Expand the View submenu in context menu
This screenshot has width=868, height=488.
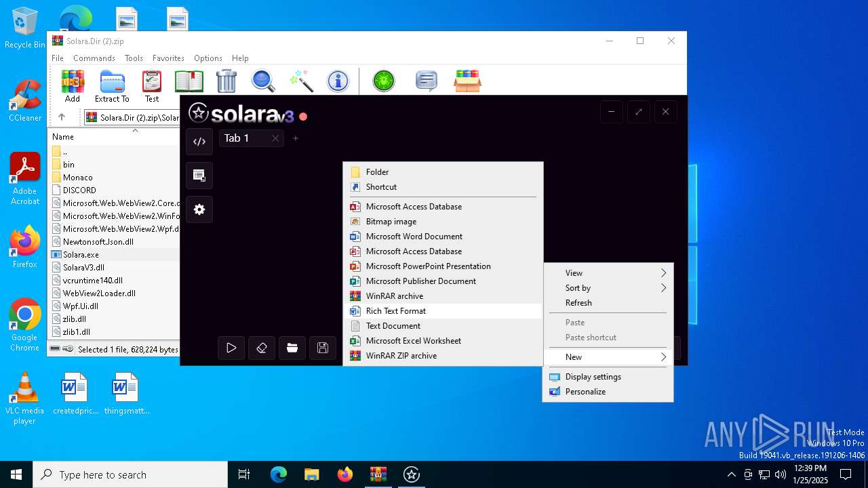click(608, 273)
